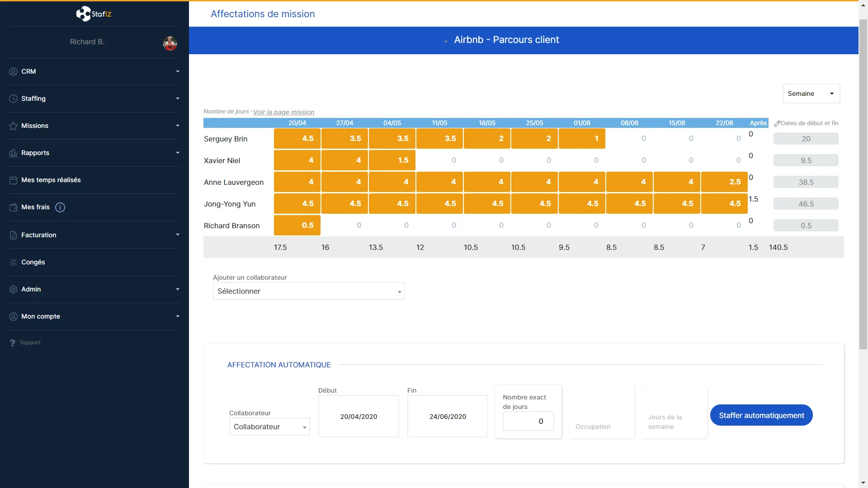The height and width of the screenshot is (488, 868).
Task: Expand the Facturation menu arrow
Action: point(178,235)
